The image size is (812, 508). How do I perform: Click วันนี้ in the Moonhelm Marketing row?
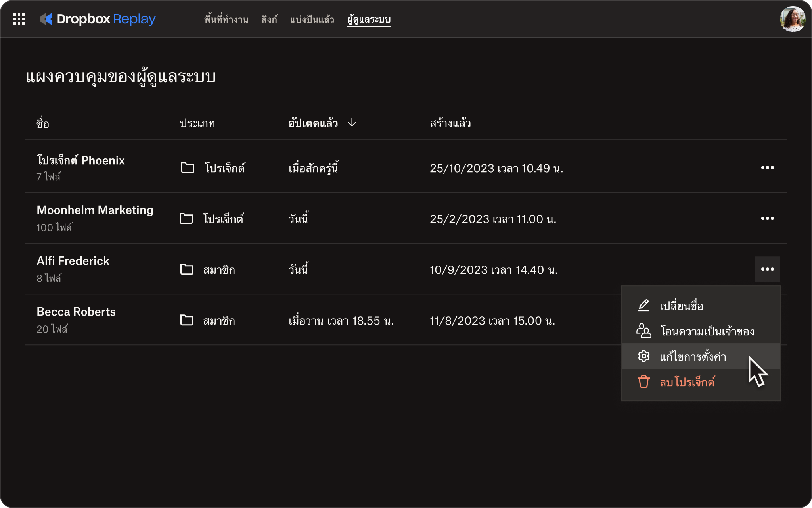click(x=299, y=218)
